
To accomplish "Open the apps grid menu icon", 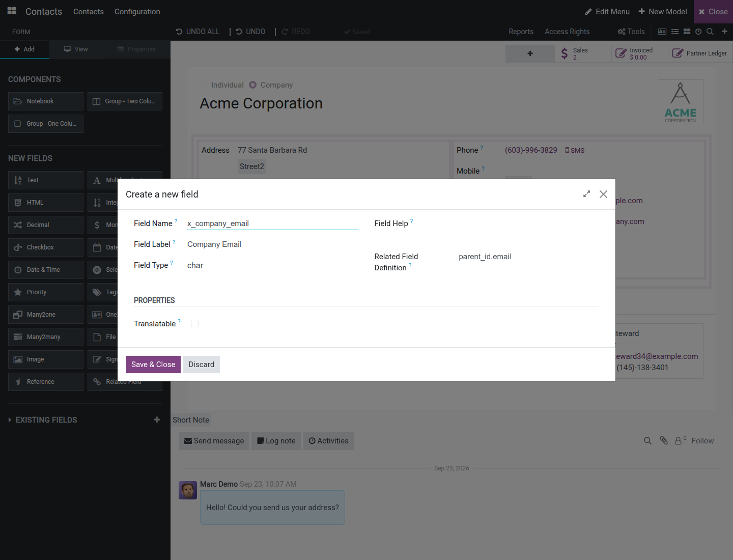I will (12, 11).
